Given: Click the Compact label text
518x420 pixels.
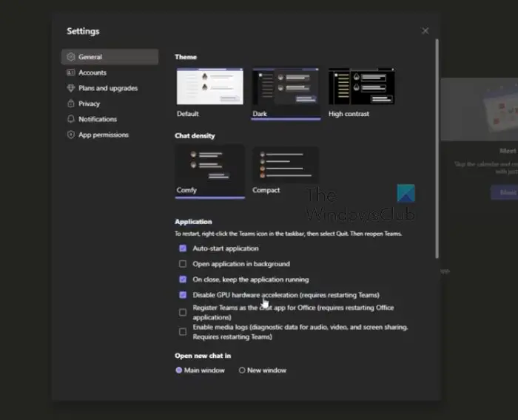Looking at the screenshot, I should pos(266,190).
